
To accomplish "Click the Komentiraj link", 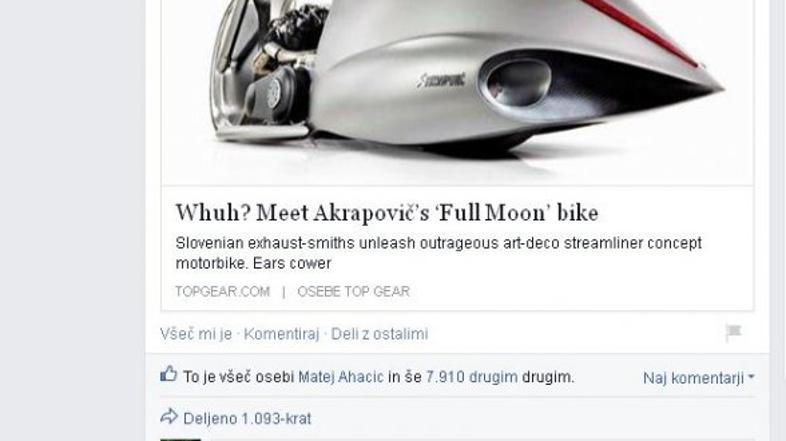I will coord(281,334).
